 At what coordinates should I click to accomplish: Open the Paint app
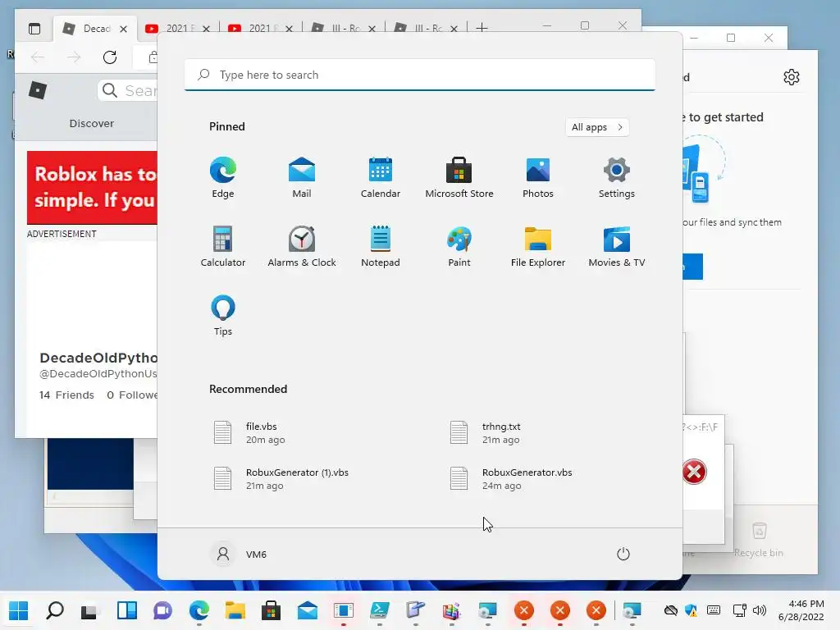[x=459, y=246]
